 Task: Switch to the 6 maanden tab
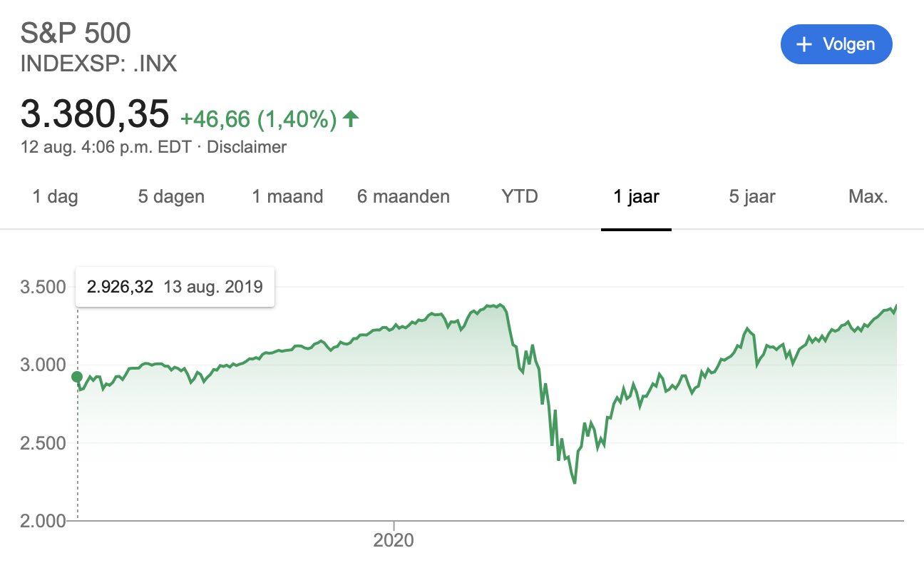click(x=404, y=196)
